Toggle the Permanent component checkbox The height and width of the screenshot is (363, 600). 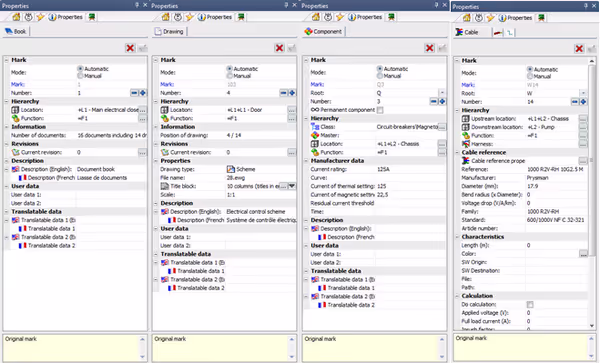(380, 110)
